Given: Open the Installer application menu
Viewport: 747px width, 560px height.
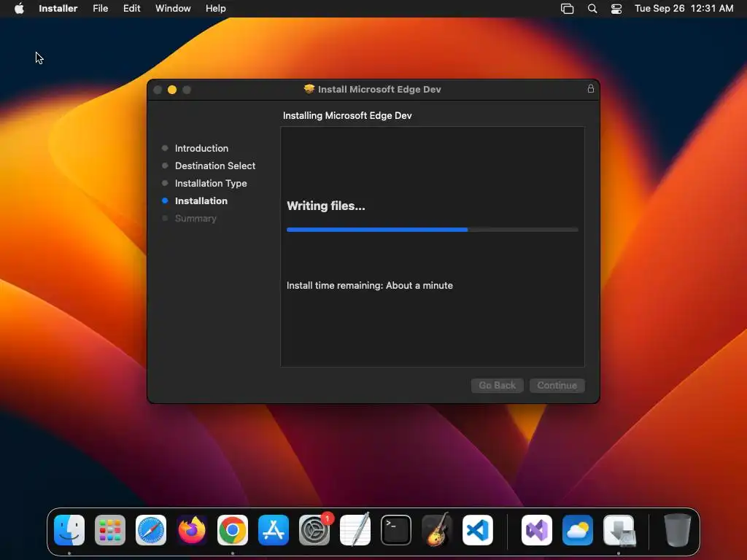Looking at the screenshot, I should coord(58,8).
